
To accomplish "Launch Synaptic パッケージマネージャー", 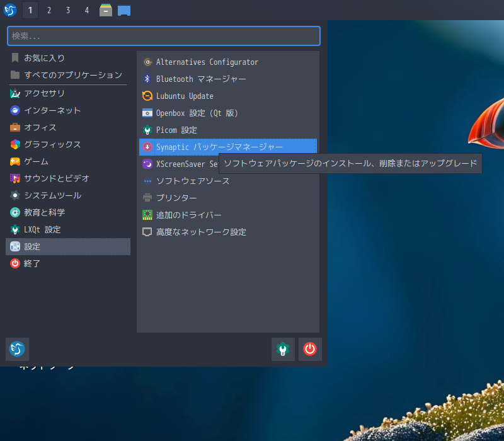I will (x=228, y=147).
